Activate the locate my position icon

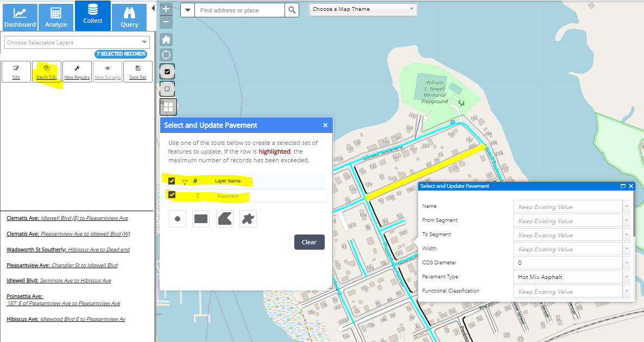click(x=167, y=55)
